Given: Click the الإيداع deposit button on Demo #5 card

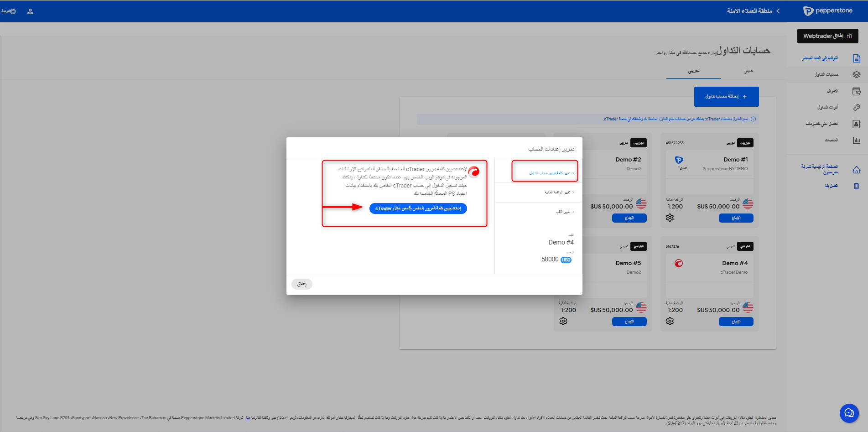Looking at the screenshot, I should (x=629, y=322).
